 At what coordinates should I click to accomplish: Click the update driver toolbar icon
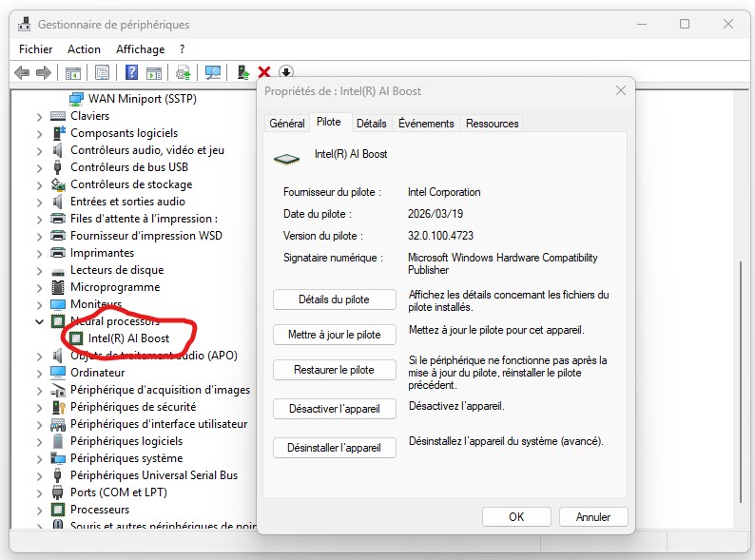click(x=244, y=72)
